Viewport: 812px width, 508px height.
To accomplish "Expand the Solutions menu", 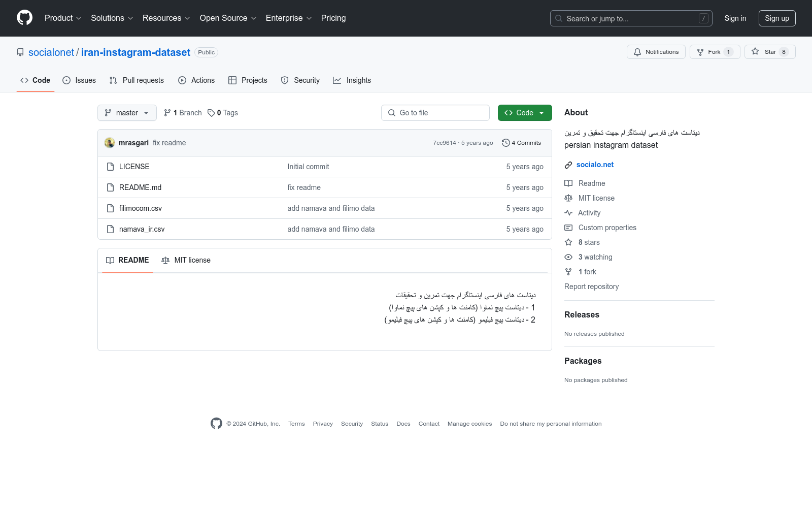I will tap(112, 18).
